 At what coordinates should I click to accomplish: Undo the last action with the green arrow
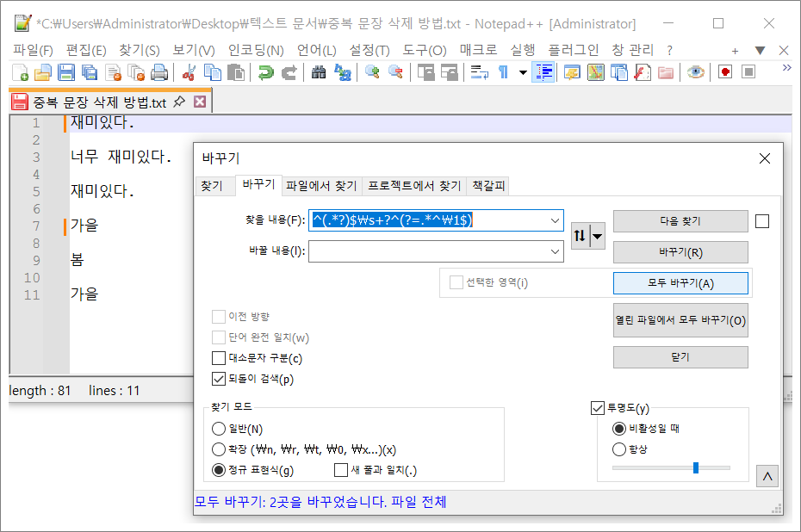(x=265, y=72)
